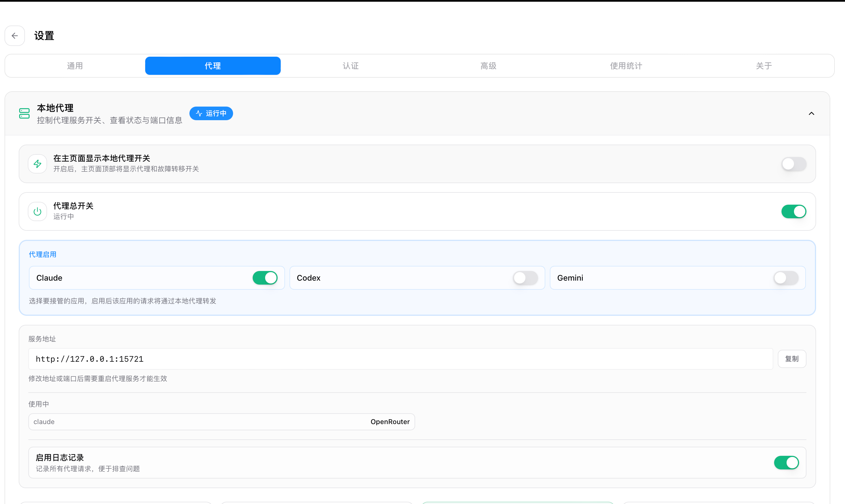Screen dimensions: 845x504
Task: Enable the Gemini proxy toggle
Action: [x=786, y=278]
